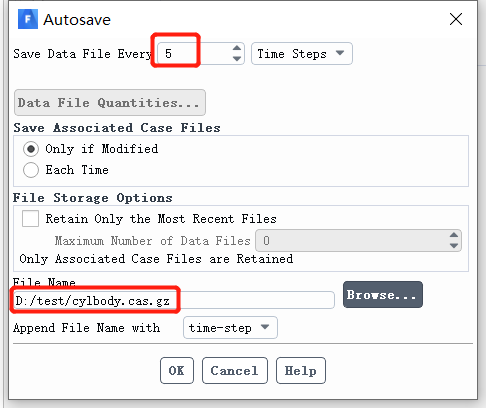
Task: Open the Help button
Action: pyautogui.click(x=301, y=370)
